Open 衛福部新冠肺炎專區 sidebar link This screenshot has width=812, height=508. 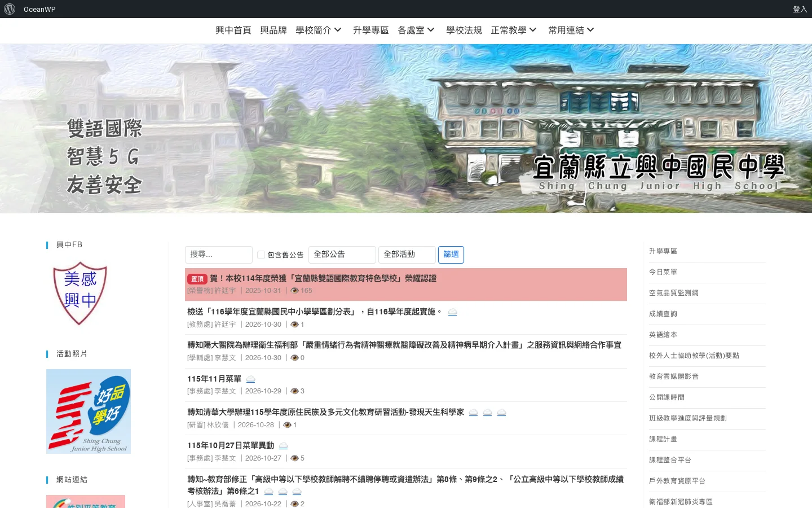pos(681,502)
